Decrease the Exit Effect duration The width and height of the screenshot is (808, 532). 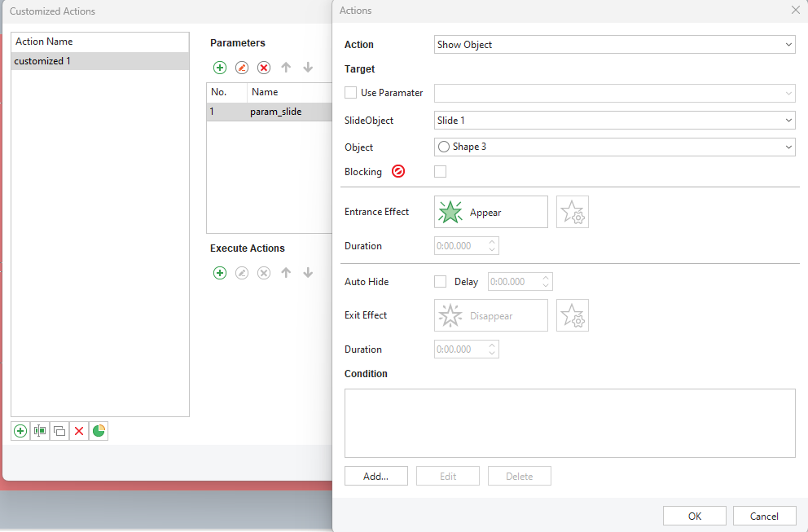(x=492, y=353)
